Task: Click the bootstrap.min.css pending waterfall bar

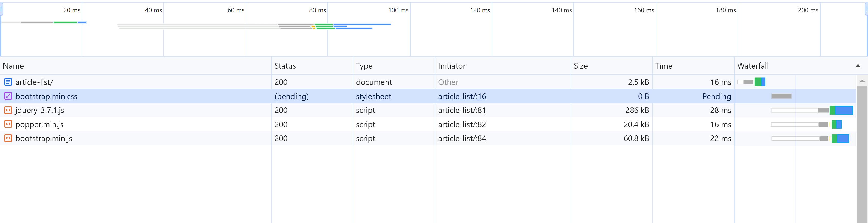Action: tap(781, 96)
